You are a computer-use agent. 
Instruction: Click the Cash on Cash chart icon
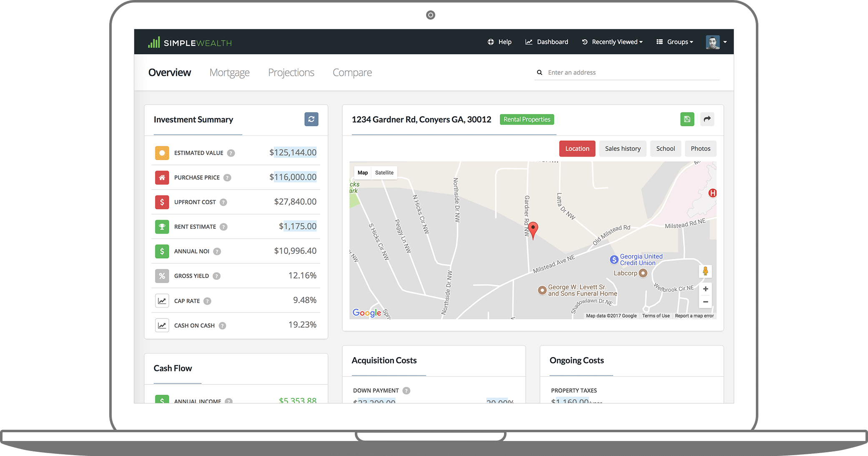(x=162, y=326)
